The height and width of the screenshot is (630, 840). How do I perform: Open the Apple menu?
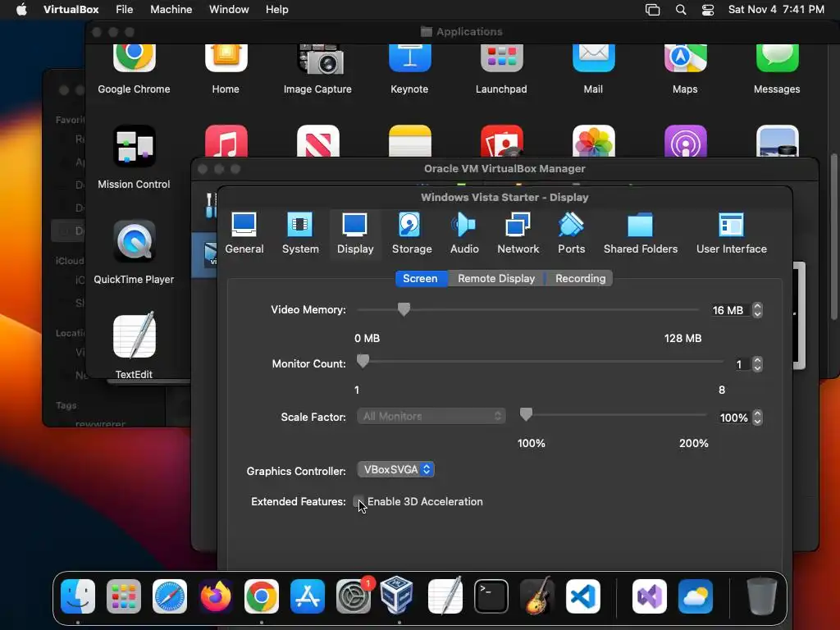tap(21, 10)
